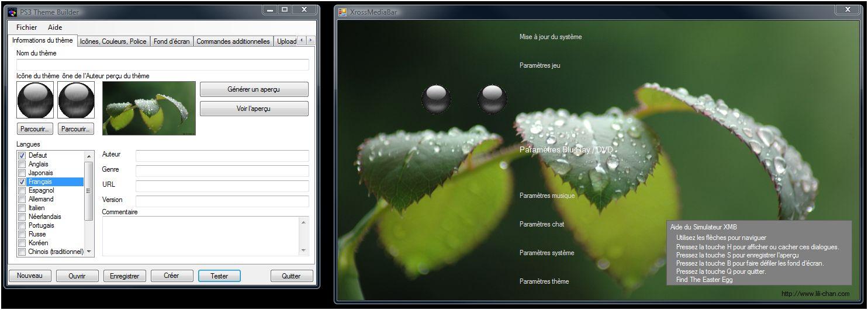Select Mise à jour du système in XMB
868x310 pixels.
pyautogui.click(x=551, y=37)
